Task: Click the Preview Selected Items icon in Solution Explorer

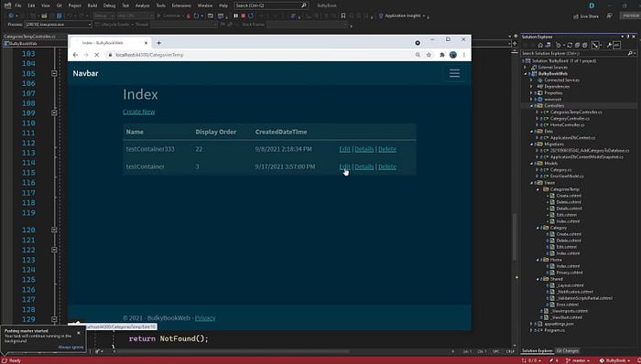Action: click(616, 46)
